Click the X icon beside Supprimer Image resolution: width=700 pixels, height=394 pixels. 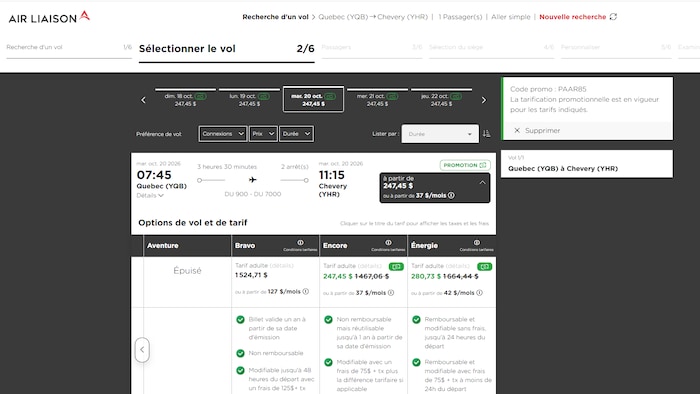point(517,130)
